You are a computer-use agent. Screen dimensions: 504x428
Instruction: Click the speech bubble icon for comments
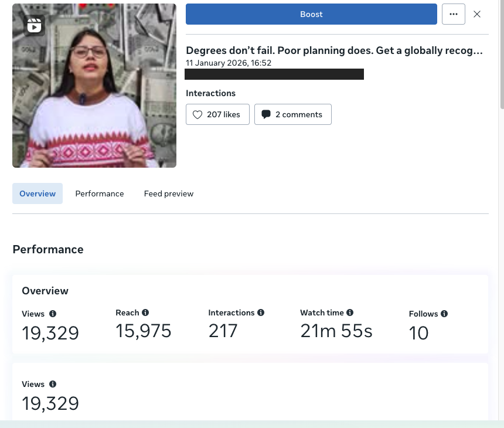(x=266, y=114)
